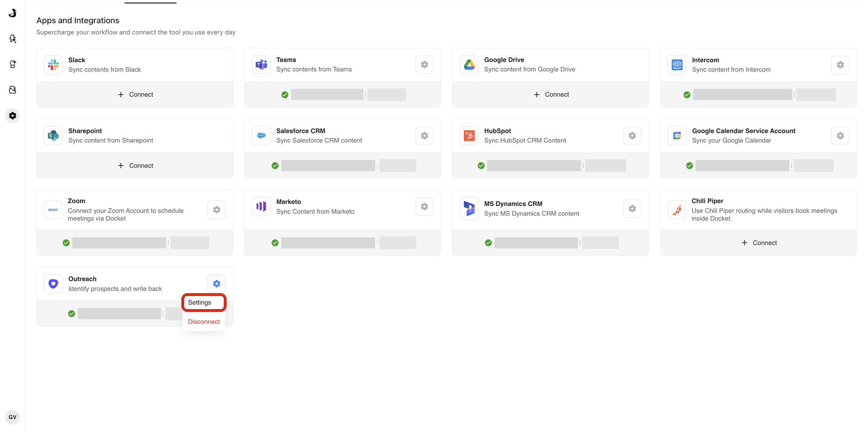Image resolution: width=868 pixels, height=432 pixels.
Task: Click the Google Calendar logo icon
Action: coord(677,135)
